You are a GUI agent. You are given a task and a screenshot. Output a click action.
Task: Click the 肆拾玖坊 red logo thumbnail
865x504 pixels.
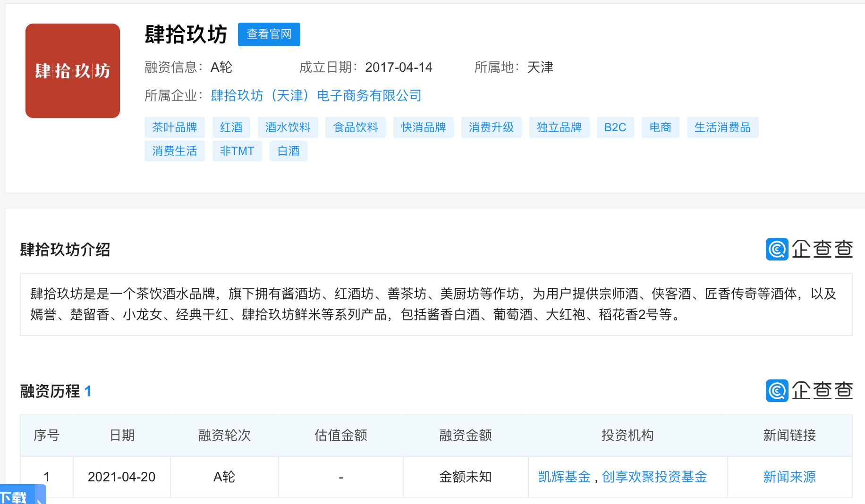point(73,71)
